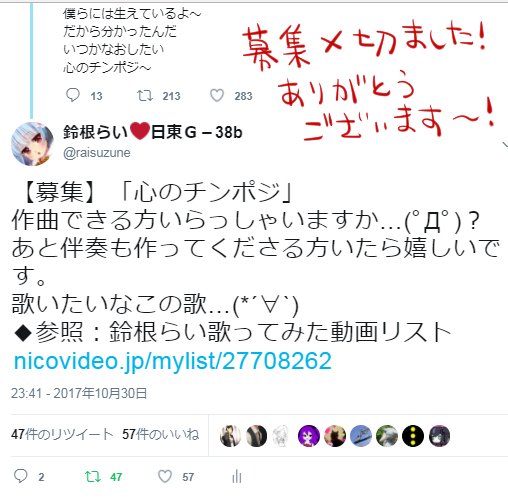View the 47件のリツイート list
The height and width of the screenshot is (499, 508).
click(x=62, y=434)
